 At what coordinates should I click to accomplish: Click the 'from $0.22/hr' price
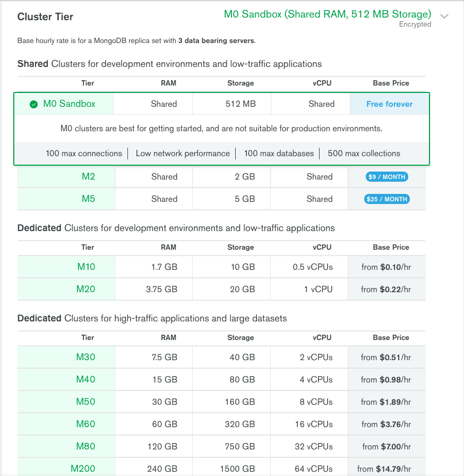386,290
